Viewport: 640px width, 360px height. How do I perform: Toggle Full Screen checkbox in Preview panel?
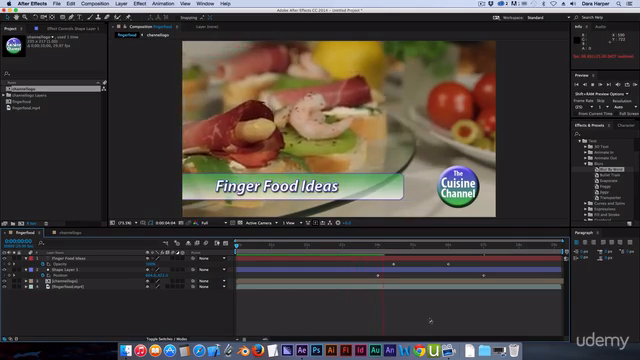pyautogui.click(x=616, y=113)
